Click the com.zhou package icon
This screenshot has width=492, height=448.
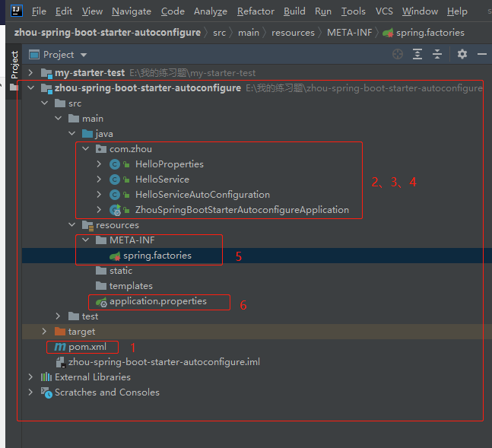(100, 149)
